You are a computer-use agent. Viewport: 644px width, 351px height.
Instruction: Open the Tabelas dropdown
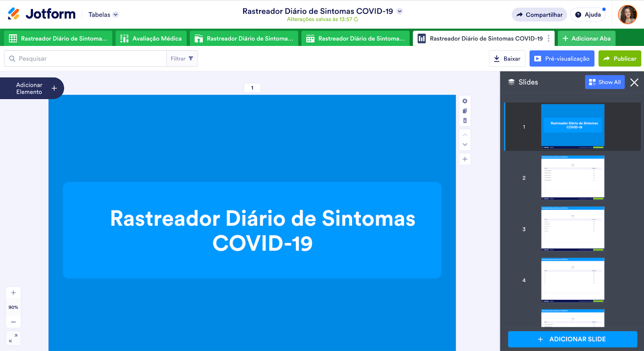click(x=103, y=14)
